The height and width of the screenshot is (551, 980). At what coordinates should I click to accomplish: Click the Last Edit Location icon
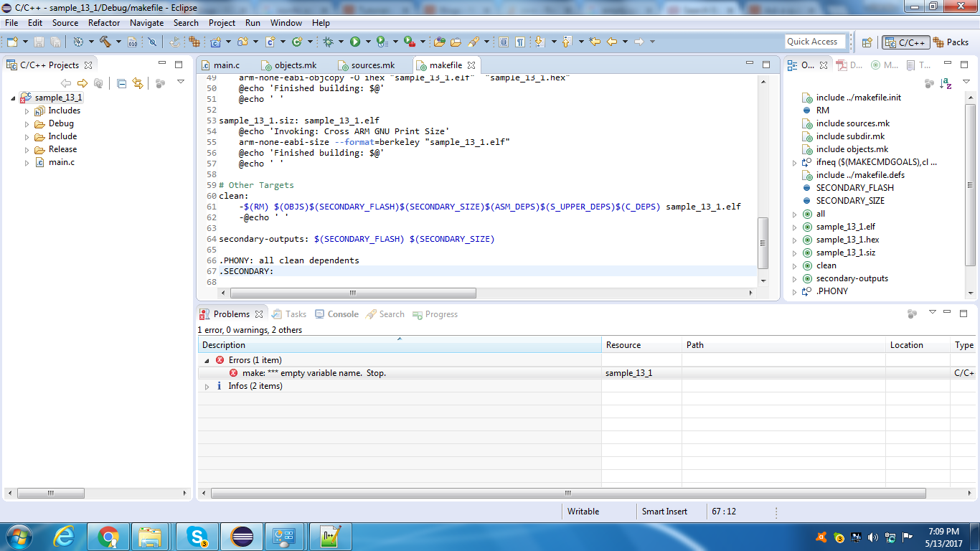(x=595, y=42)
